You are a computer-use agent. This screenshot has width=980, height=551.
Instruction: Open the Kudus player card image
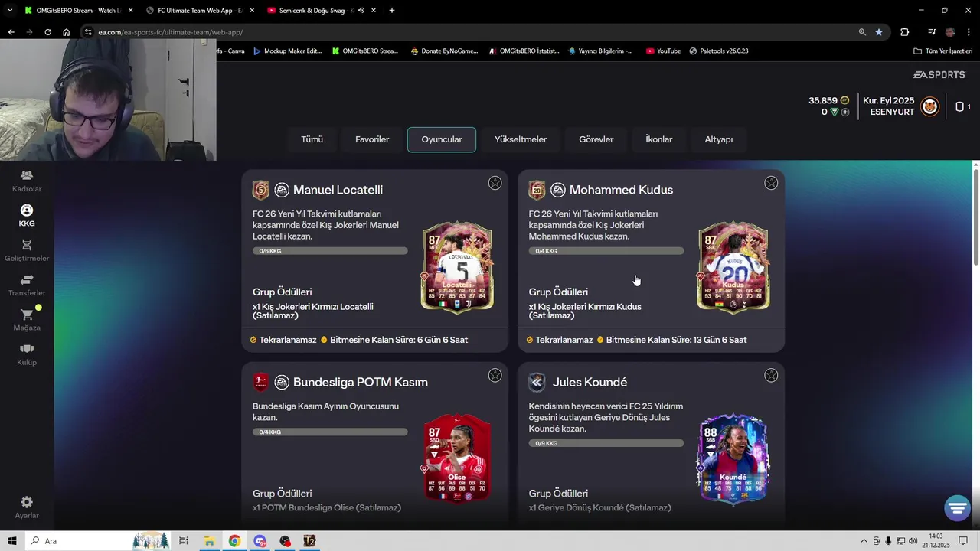click(x=733, y=267)
